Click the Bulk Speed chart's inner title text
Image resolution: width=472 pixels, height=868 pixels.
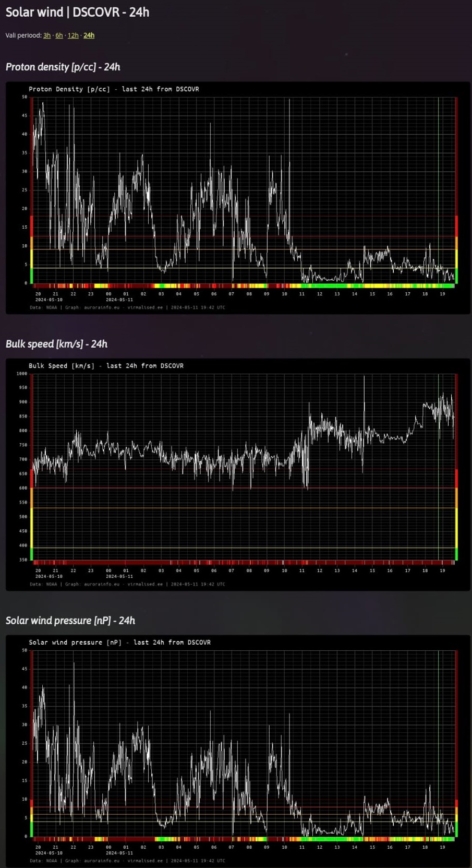[106, 366]
